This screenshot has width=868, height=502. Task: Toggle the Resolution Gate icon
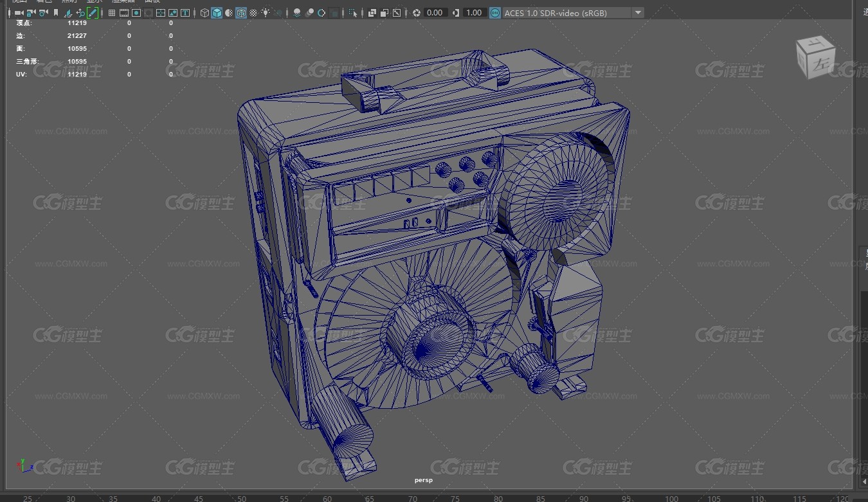click(x=136, y=12)
